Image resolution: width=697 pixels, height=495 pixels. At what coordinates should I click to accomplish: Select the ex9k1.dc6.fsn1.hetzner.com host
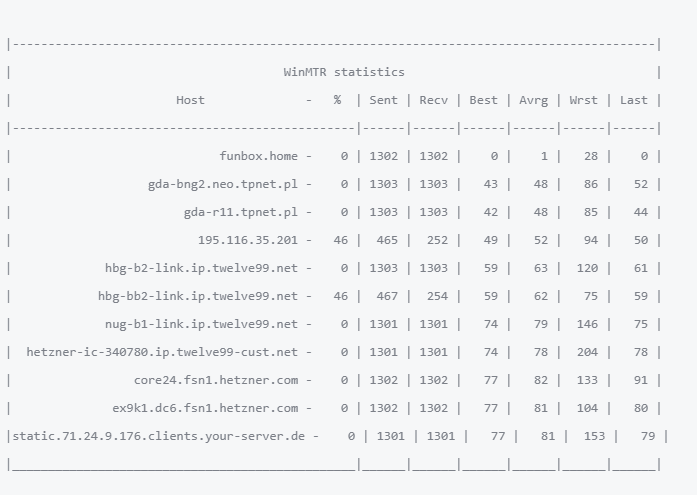click(x=205, y=408)
